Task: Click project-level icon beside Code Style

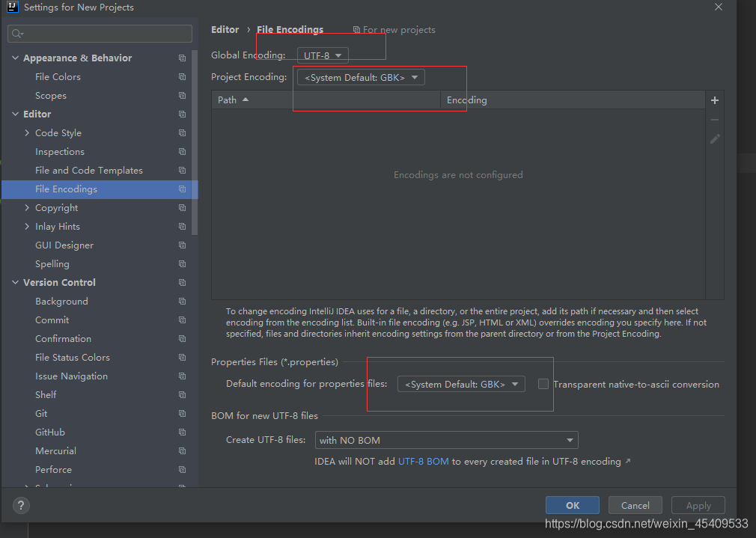Action: (182, 132)
